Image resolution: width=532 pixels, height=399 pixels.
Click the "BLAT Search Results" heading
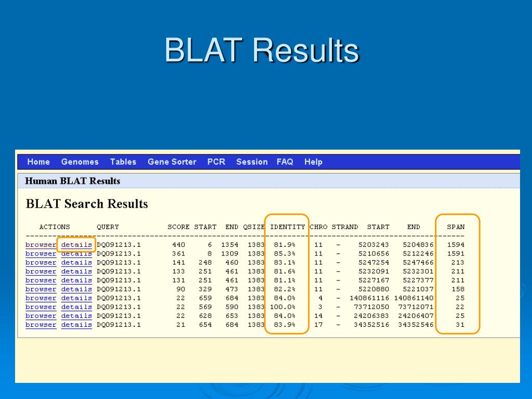[87, 204]
